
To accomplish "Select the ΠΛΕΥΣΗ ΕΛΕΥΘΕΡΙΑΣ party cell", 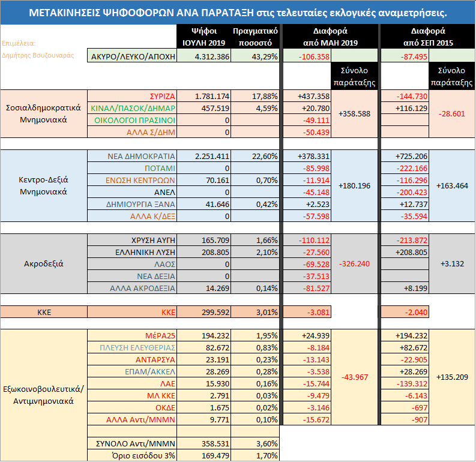I will pos(132,347).
